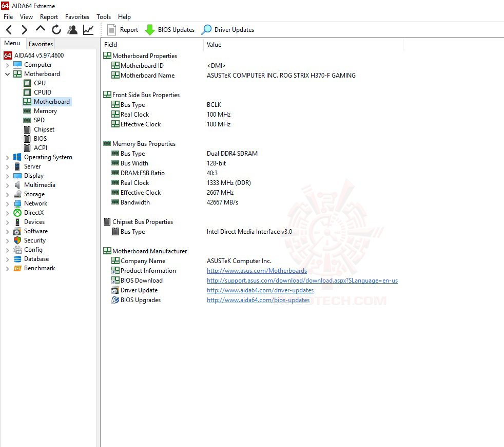This screenshot has height=447, width=504.
Task: Open the Help menu
Action: tap(124, 17)
